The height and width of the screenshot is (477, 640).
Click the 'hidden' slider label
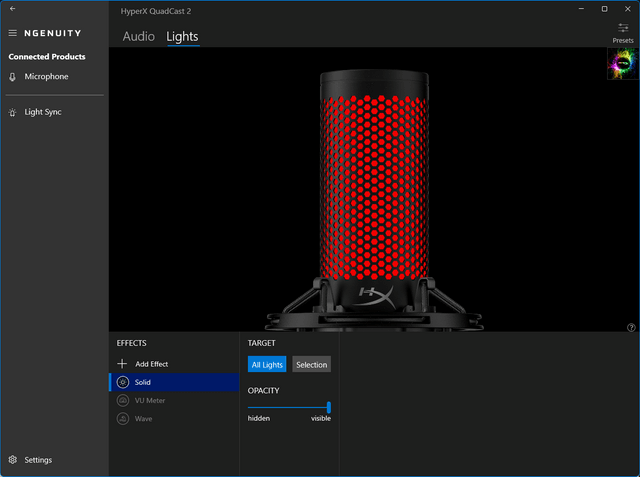coord(259,418)
